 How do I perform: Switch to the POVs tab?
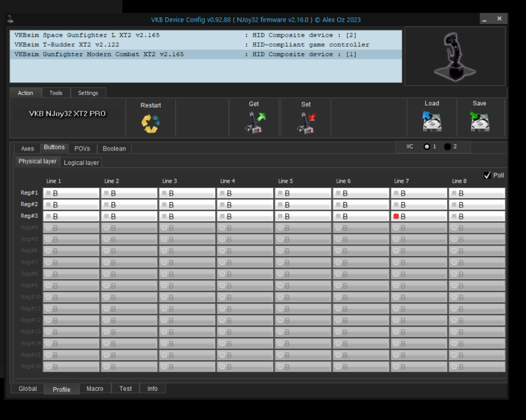(82, 148)
